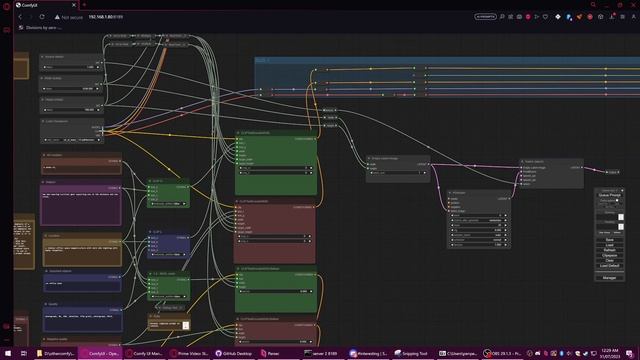Open Clipspace from the menu panel

tap(609, 256)
